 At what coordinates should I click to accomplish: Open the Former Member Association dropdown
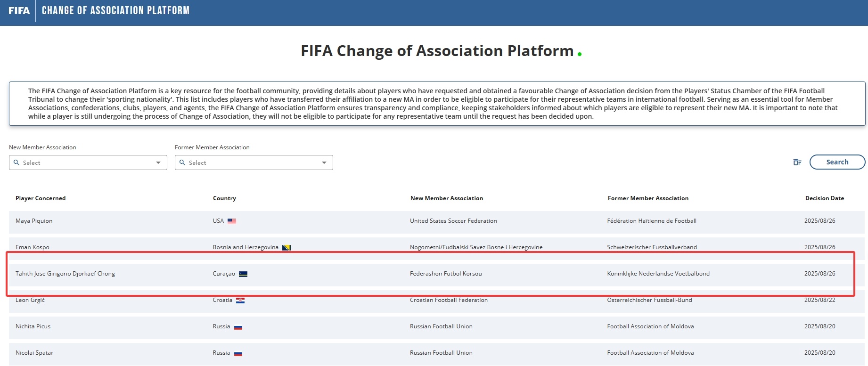pyautogui.click(x=324, y=163)
